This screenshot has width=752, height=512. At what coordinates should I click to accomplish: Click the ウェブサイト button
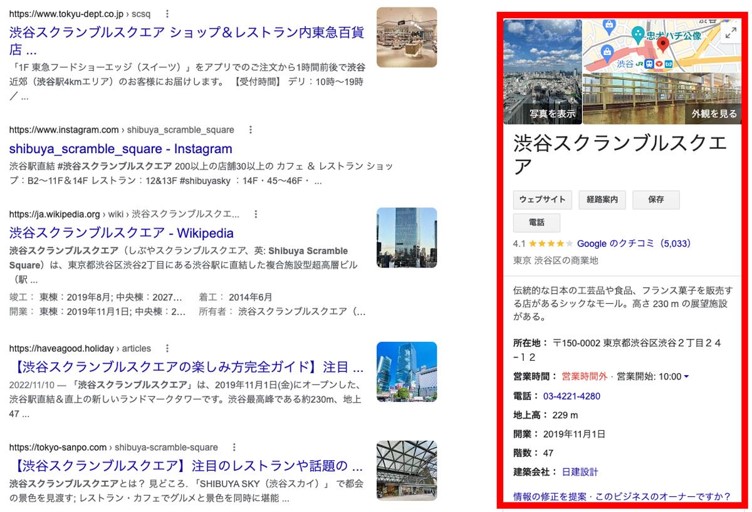542,199
